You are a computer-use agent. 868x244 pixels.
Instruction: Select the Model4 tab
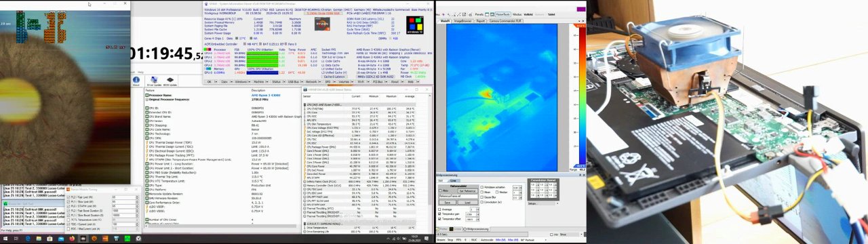[445, 21]
